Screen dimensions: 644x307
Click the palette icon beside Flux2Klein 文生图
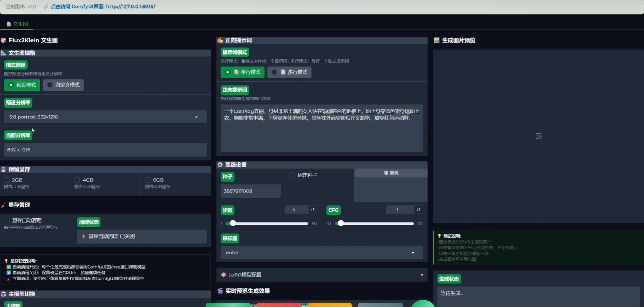tap(4, 40)
